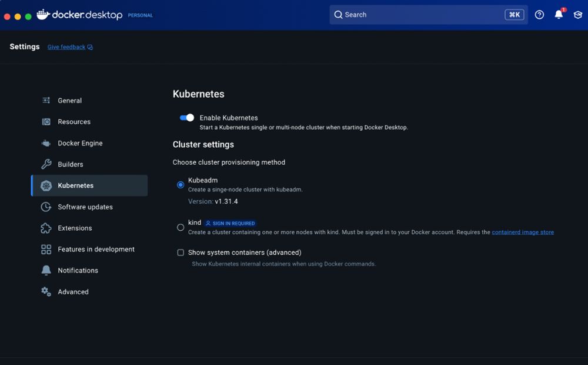Image resolution: width=588 pixels, height=365 pixels.
Task: Open the Learning center graduation cap icon
Action: pyautogui.click(x=578, y=15)
